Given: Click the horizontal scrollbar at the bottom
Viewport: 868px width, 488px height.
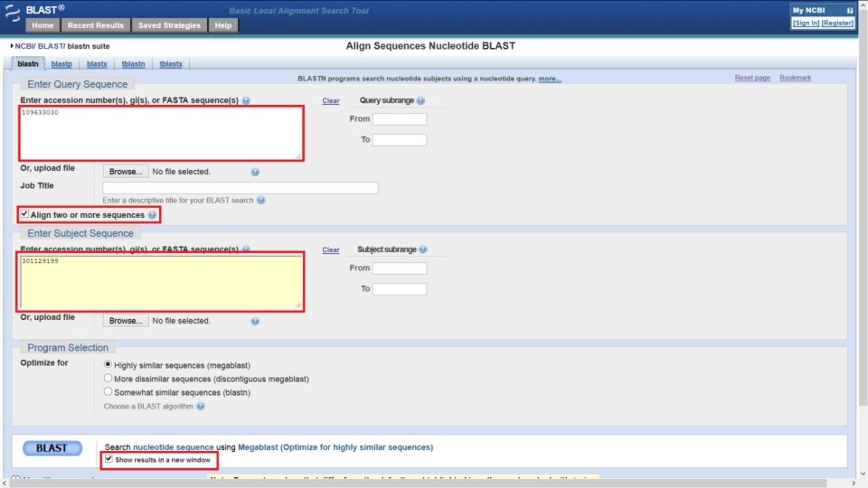Looking at the screenshot, I should (x=418, y=483).
